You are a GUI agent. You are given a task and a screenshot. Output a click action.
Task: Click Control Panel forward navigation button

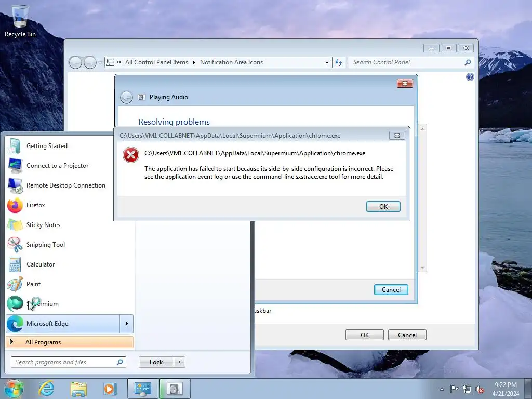(90, 62)
